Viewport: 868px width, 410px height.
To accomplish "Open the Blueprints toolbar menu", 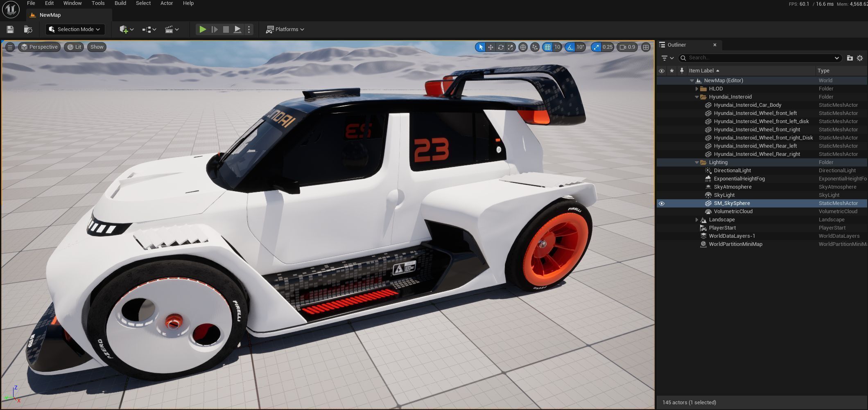I will (x=149, y=29).
